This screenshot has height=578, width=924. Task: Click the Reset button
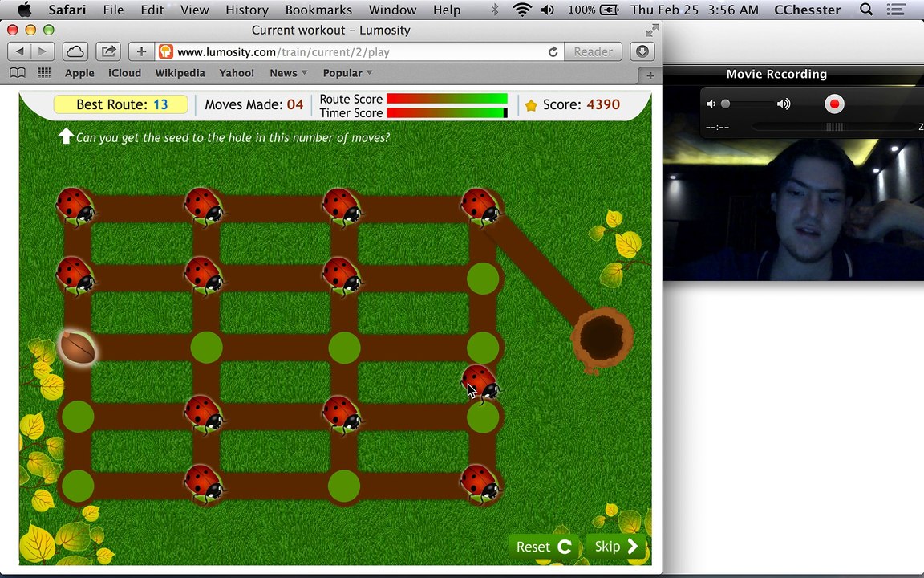click(x=545, y=547)
